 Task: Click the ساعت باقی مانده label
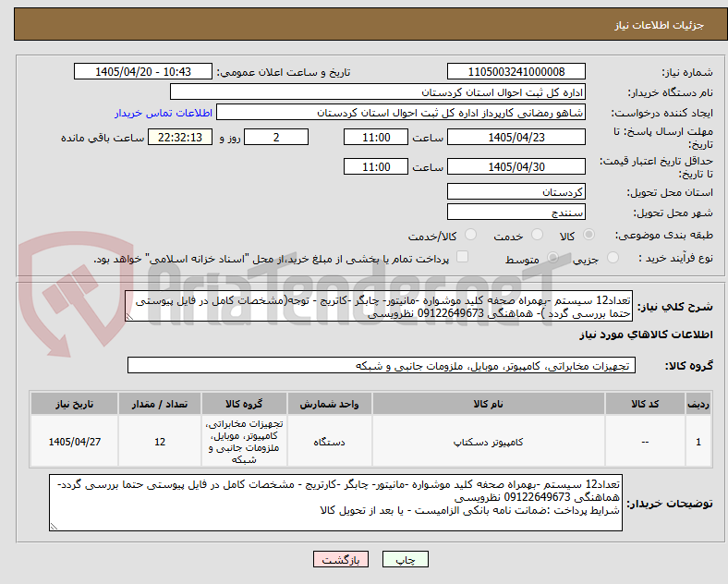tap(103, 138)
